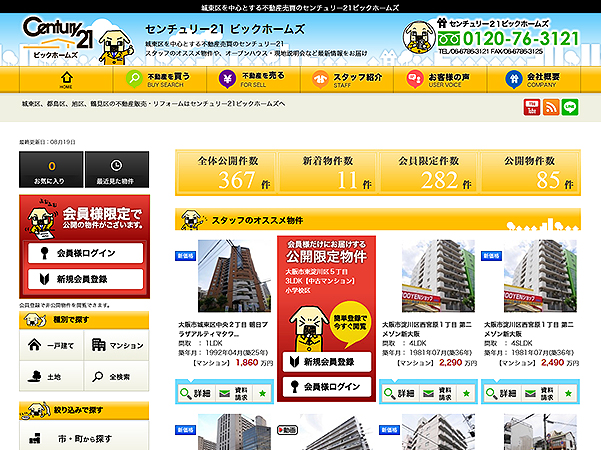Click 会員様ログイン in red banner
The height and width of the screenshot is (450, 601).
[327, 386]
